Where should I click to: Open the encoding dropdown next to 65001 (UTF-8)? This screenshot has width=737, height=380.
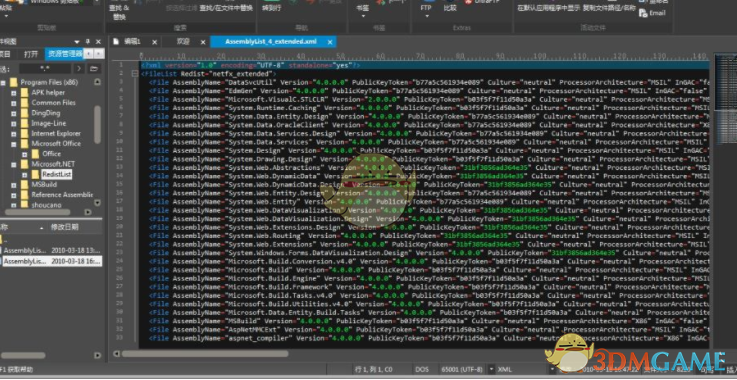491,370
